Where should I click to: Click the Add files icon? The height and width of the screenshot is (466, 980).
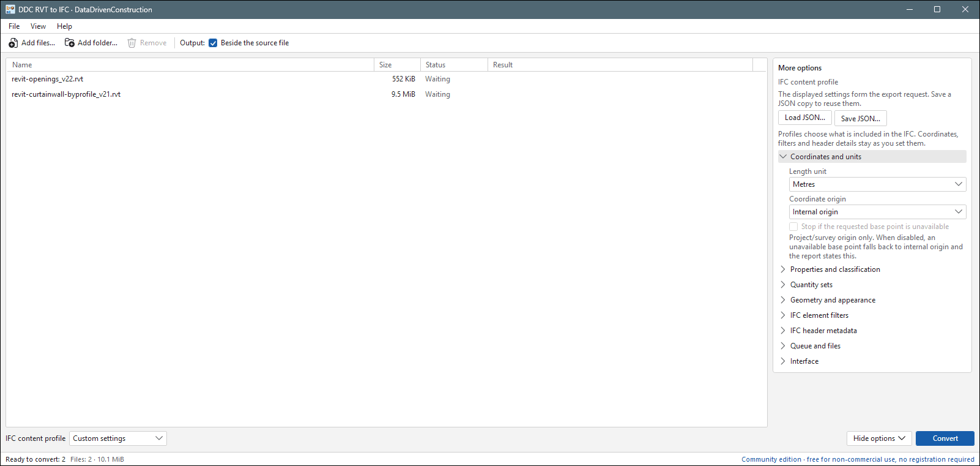[x=13, y=43]
